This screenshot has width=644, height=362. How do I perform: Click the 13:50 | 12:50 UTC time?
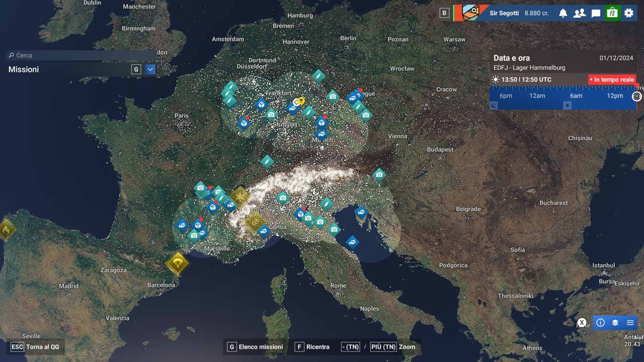click(x=526, y=79)
